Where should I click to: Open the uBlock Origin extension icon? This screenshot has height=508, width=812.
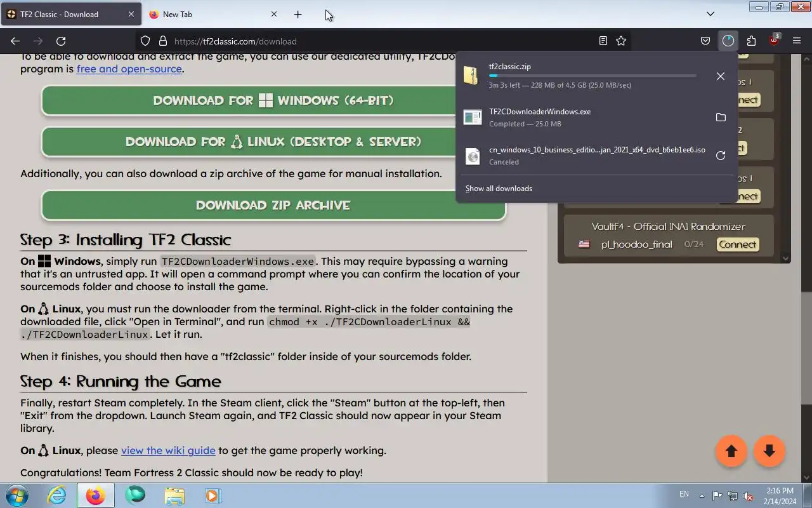(x=774, y=41)
